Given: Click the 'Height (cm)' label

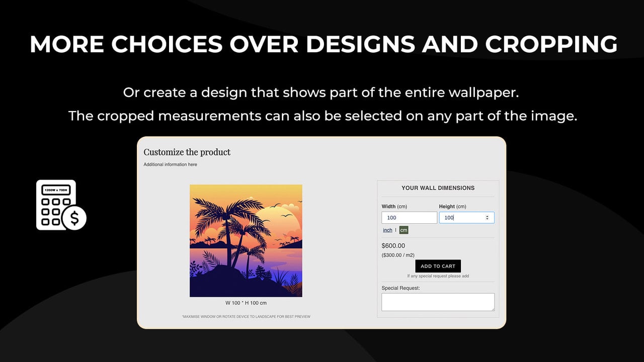Looking at the screenshot, I should click(x=453, y=207).
